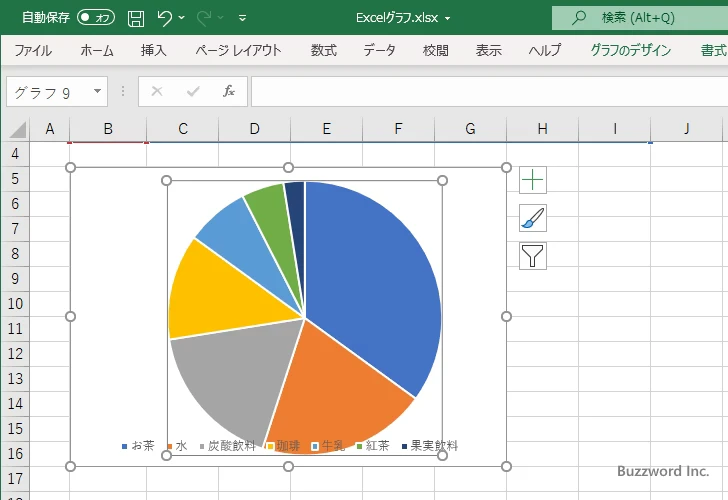This screenshot has height=500, width=728.
Task: Click the formula bar Enter checkmark icon
Action: [193, 91]
